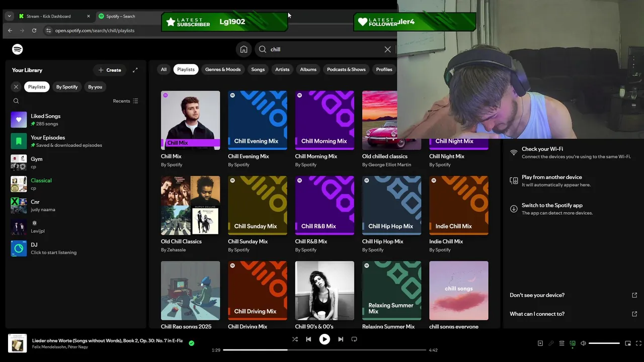The width and height of the screenshot is (644, 362).
Task: Open Classical playlist in library
Action: pyautogui.click(x=75, y=184)
